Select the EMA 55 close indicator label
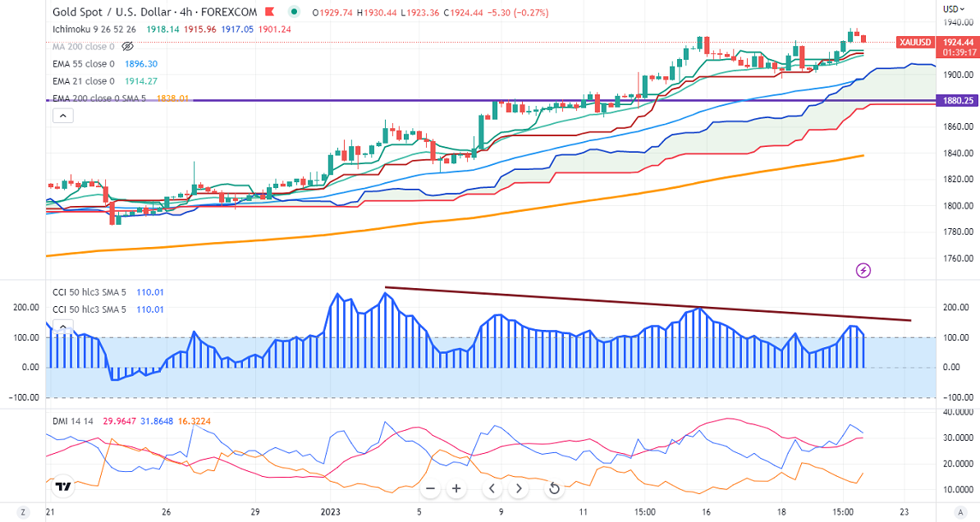The height and width of the screenshot is (522, 980). (84, 63)
